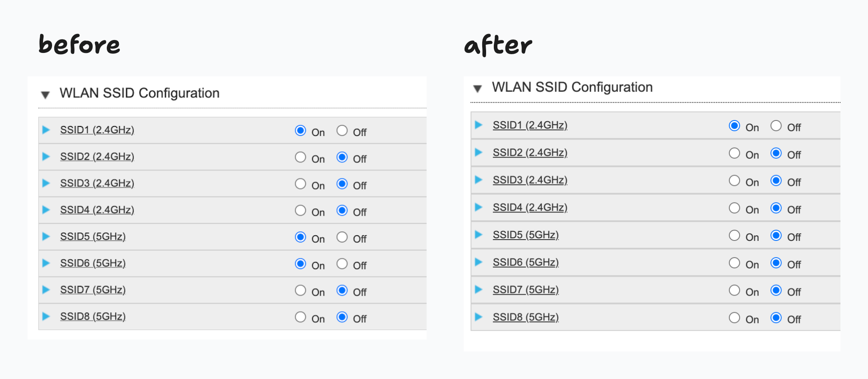The image size is (868, 379).
Task: Expand SSID5 (5GHz) arrow in before panel
Action: (x=46, y=237)
